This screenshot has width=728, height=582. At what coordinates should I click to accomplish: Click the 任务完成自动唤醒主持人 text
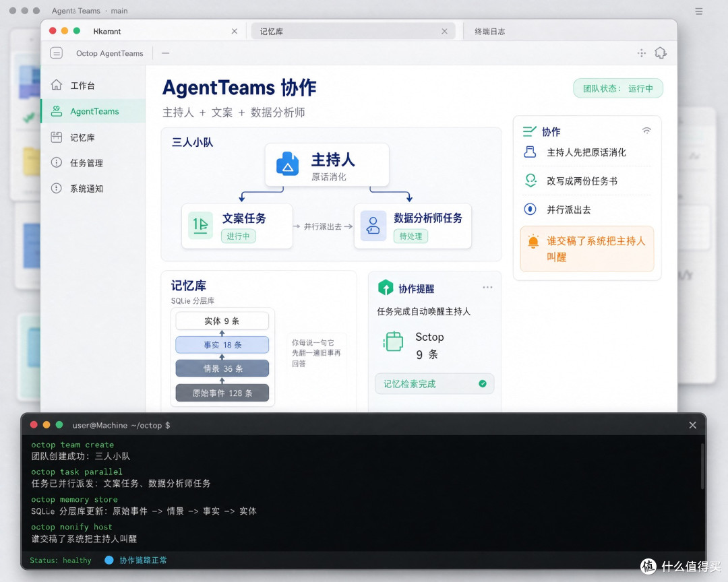pyautogui.click(x=423, y=311)
